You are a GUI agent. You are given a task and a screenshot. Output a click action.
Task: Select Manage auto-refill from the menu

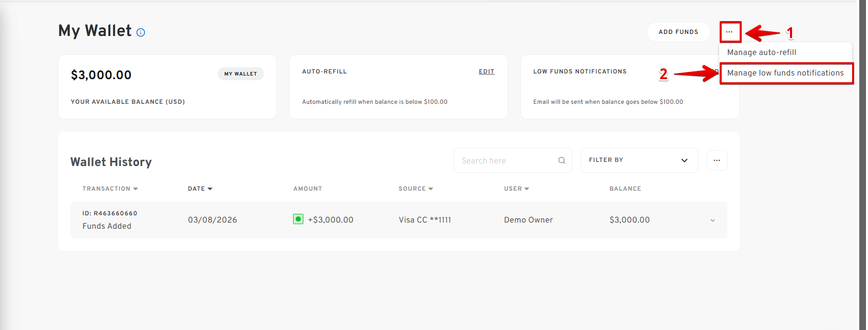point(761,52)
